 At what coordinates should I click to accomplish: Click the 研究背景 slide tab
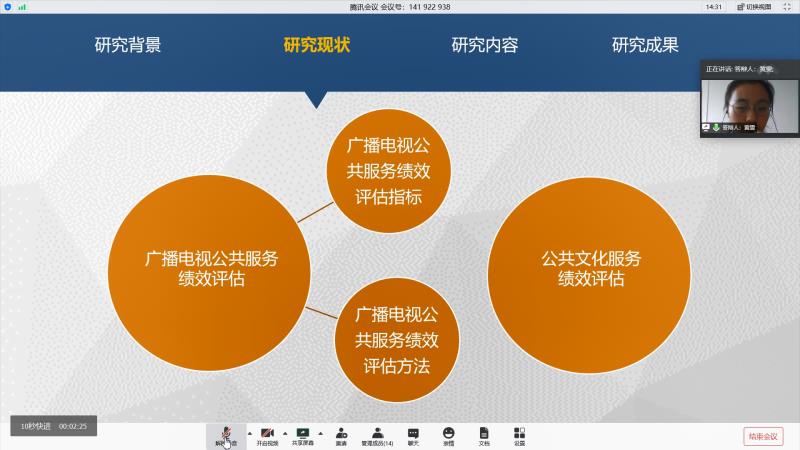coord(128,45)
